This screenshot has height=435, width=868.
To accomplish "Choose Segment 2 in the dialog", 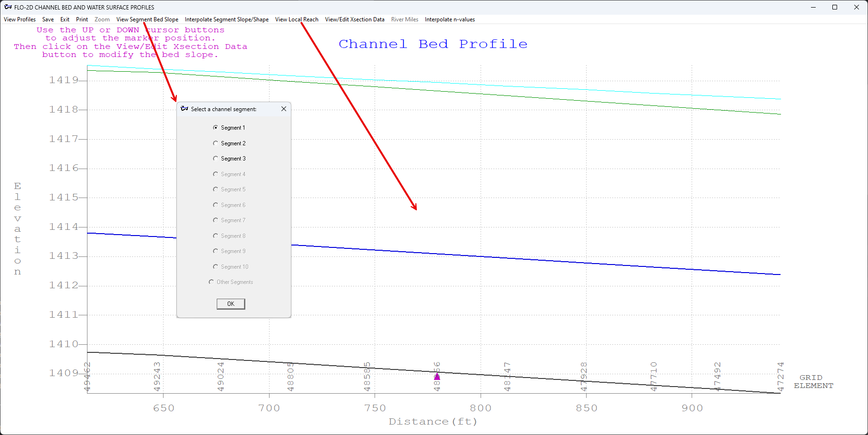I will point(216,143).
